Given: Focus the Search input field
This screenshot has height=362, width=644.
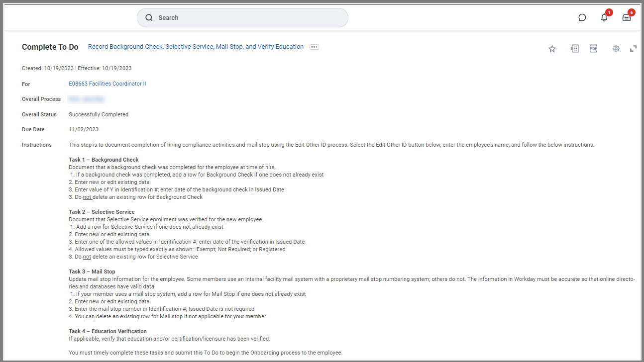Looking at the screenshot, I should pos(249,18).
